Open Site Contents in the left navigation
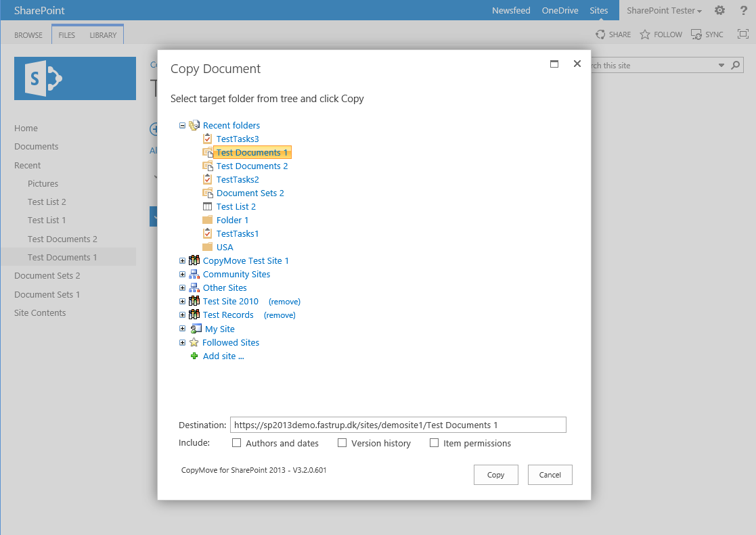The height and width of the screenshot is (535, 756). (x=40, y=312)
